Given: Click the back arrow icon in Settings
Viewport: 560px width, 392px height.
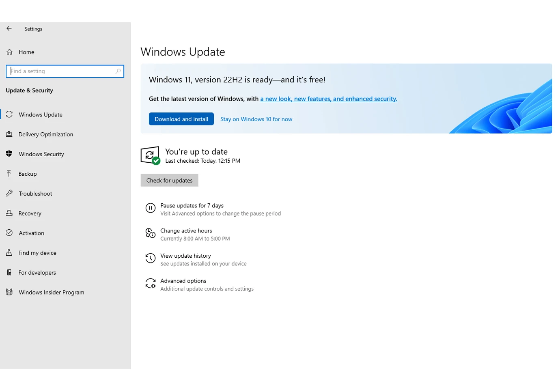Looking at the screenshot, I should click(x=9, y=28).
